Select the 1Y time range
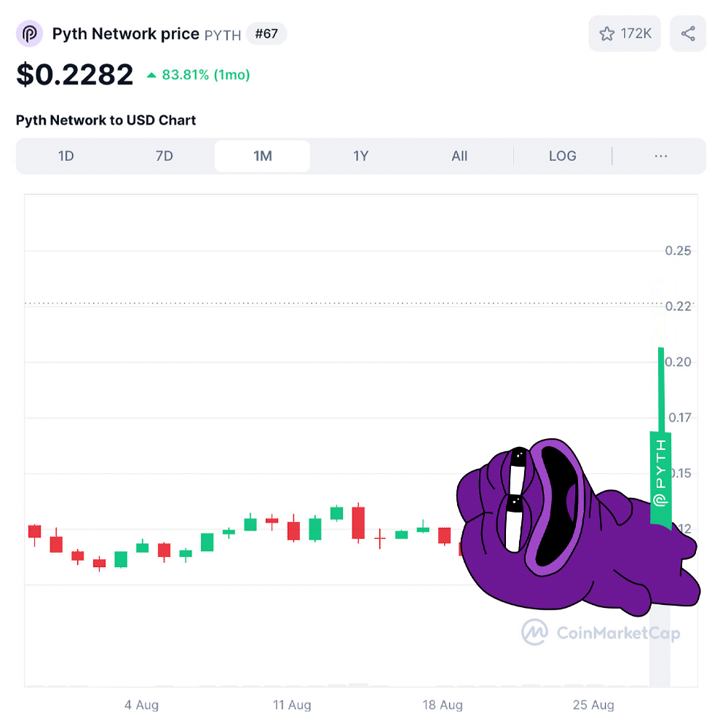The width and height of the screenshot is (728, 728). coord(361,156)
